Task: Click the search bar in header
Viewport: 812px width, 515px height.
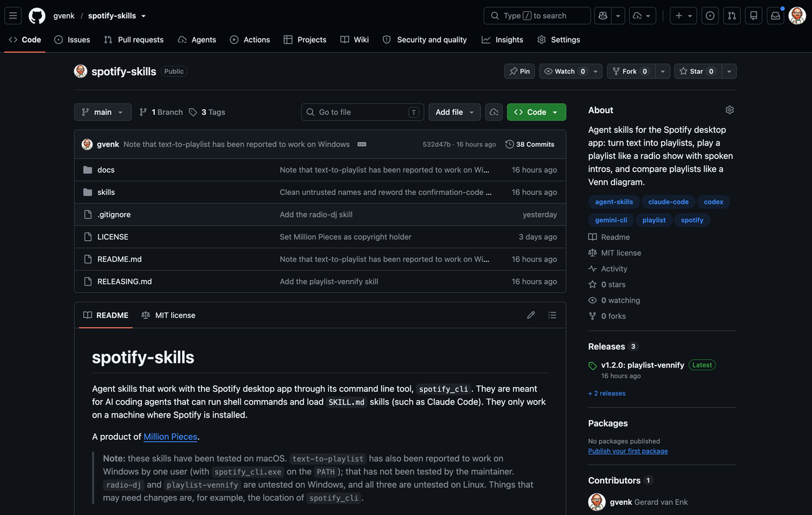Action: click(x=537, y=16)
